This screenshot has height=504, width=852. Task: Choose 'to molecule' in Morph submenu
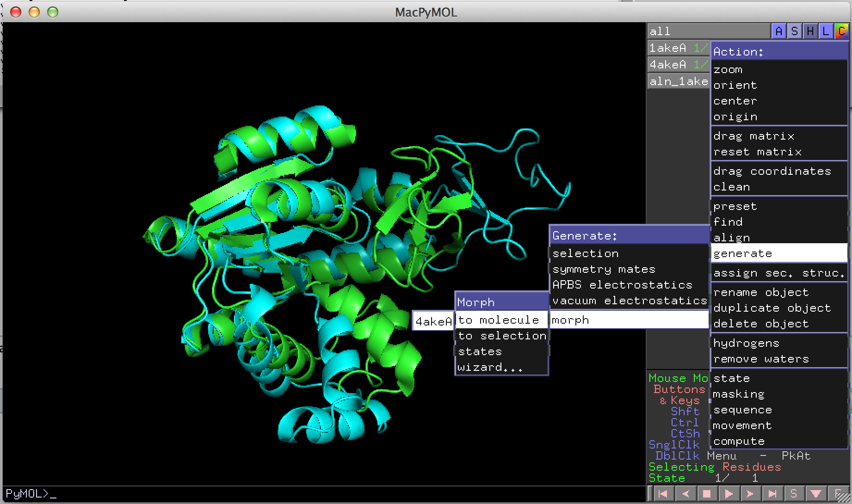(x=499, y=320)
